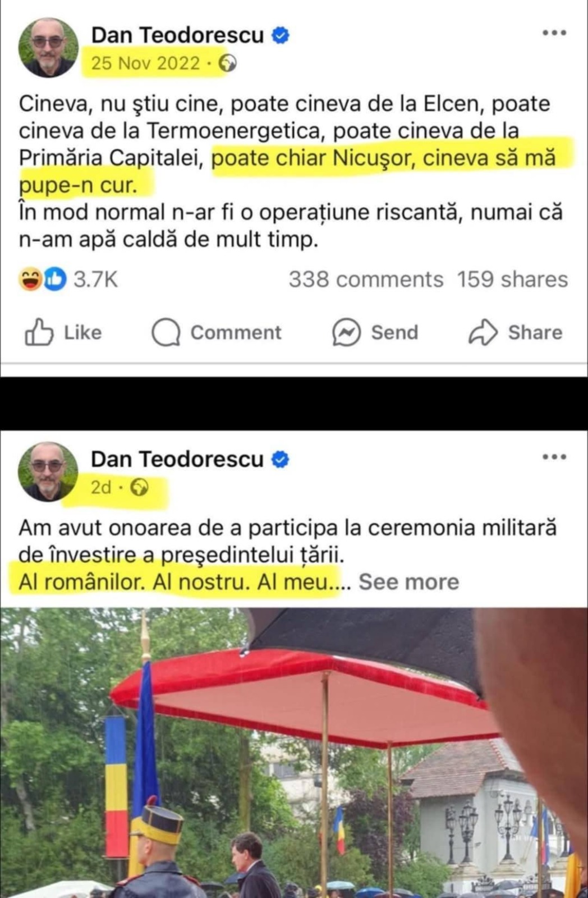Screen dimensions: 588x898
Task: Expand the second post with See more
Action: pos(408,582)
